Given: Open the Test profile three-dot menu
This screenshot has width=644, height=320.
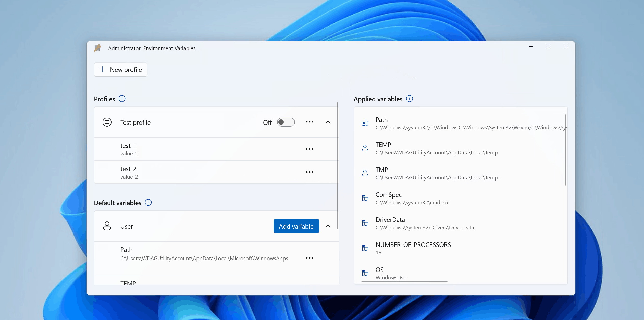Looking at the screenshot, I should pyautogui.click(x=310, y=122).
